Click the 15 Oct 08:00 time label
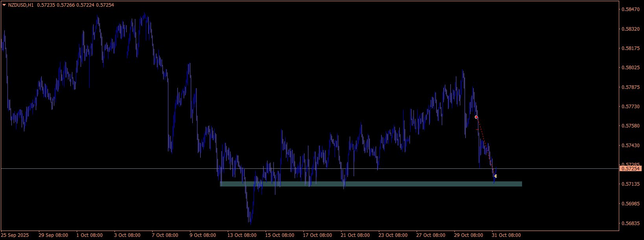Image resolution: width=644 pixels, height=240 pixels. pos(280,235)
